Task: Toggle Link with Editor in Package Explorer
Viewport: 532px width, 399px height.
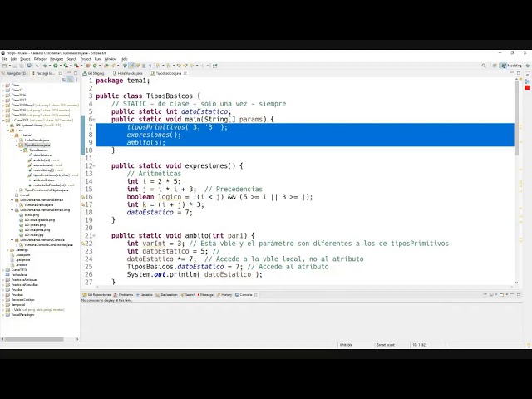Action: (70, 80)
